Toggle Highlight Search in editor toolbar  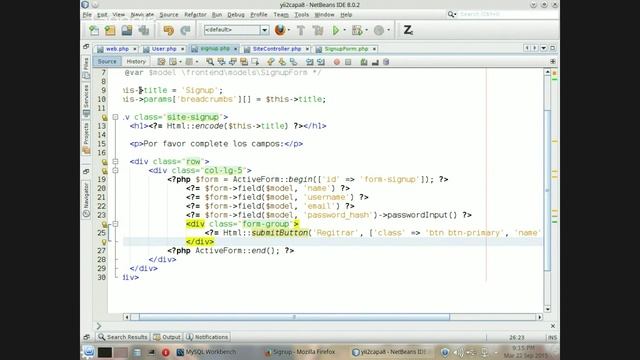coord(244,62)
